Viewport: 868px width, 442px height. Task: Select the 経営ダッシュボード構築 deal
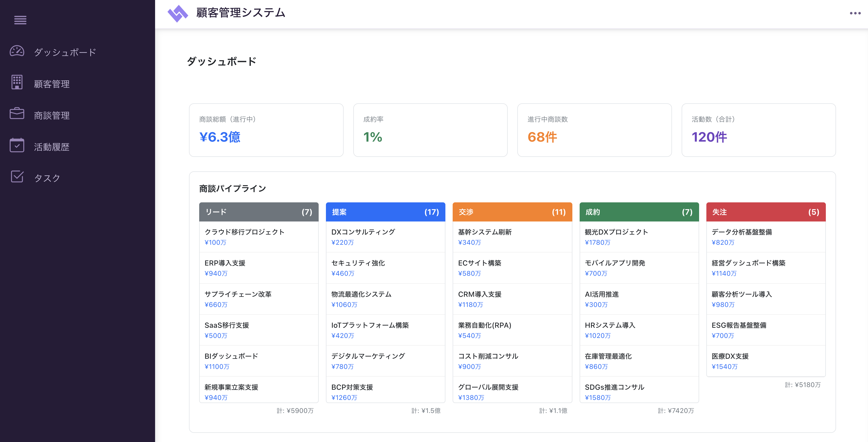point(766,268)
